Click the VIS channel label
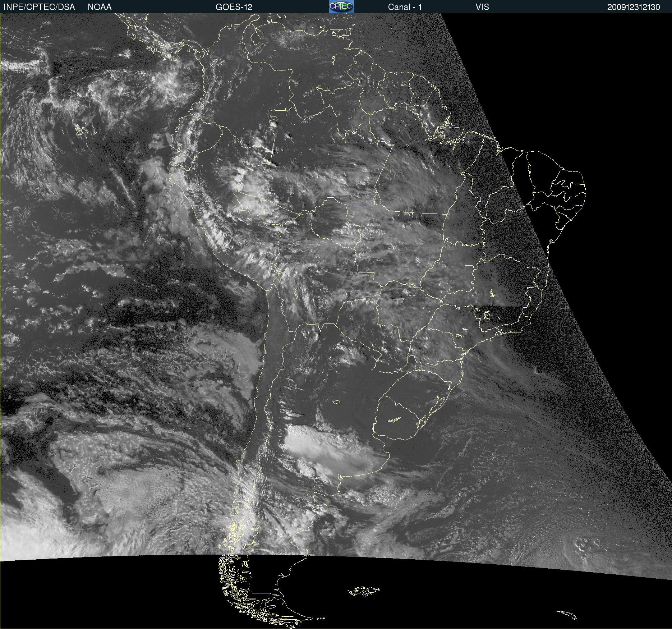 click(482, 7)
